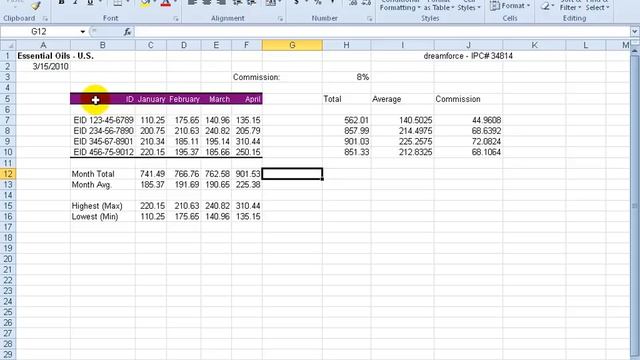Open Cell Styles gallery
This screenshot has height=360, width=640.
(469, 5)
